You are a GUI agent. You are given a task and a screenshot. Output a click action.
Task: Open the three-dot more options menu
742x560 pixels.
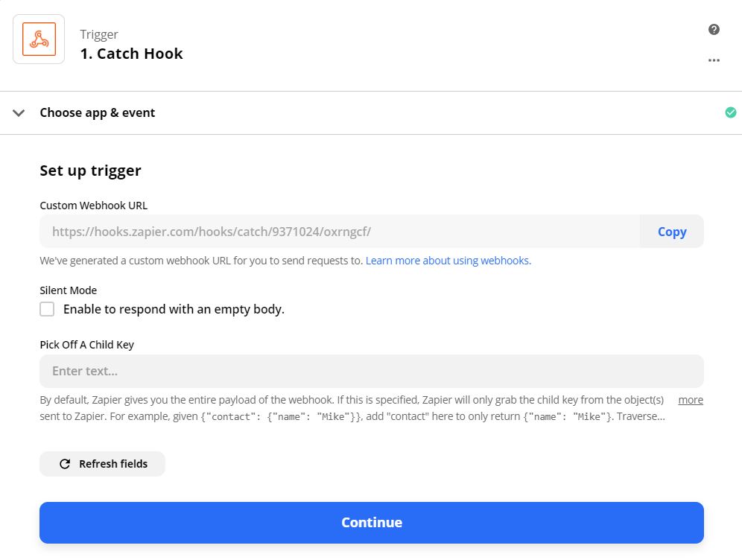(714, 60)
